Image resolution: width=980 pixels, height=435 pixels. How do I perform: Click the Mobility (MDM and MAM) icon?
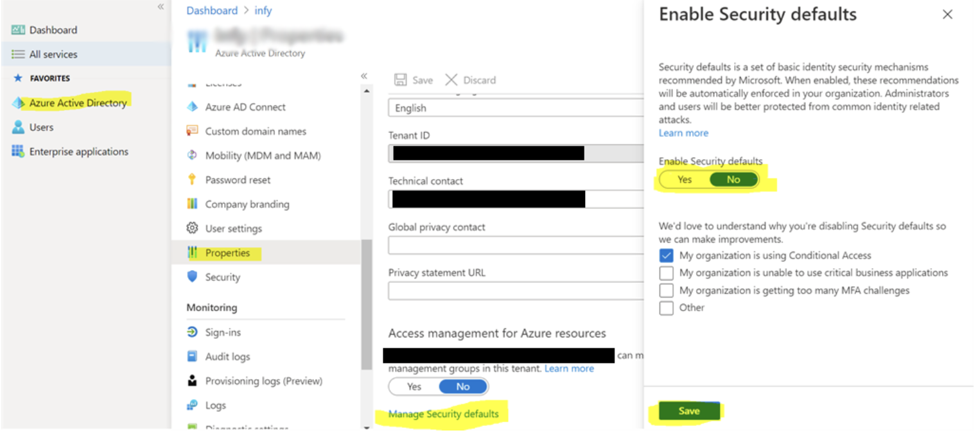192,155
